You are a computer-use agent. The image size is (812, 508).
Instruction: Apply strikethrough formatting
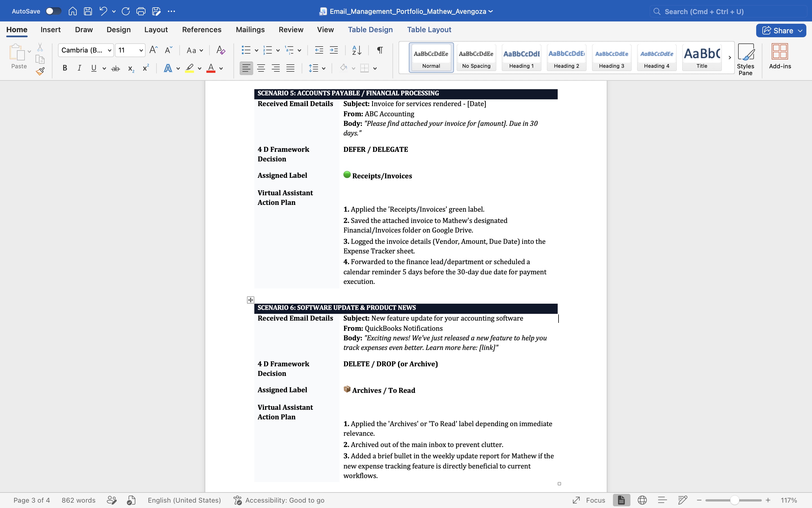coord(115,68)
